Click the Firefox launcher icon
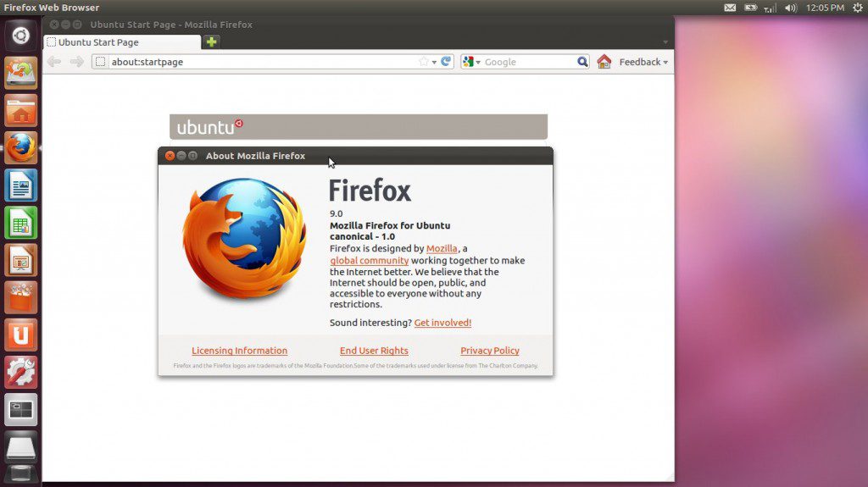The image size is (868, 487). pyautogui.click(x=21, y=147)
